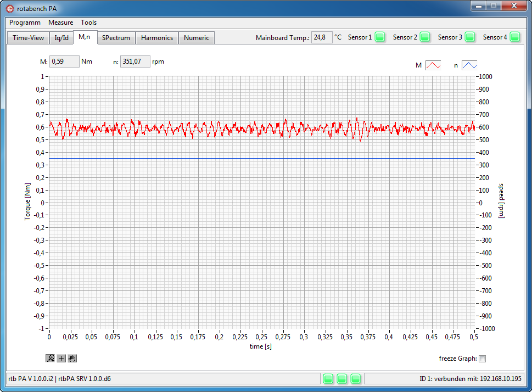Select the crosshair cursor tool
This screenshot has width=532, height=392.
pos(61,358)
